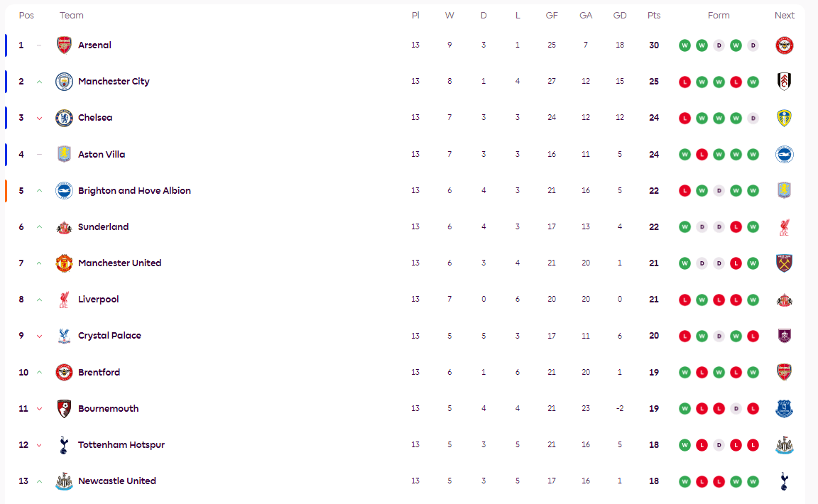Click the draw circle in Brighton's form
This screenshot has width=818, height=504.
coord(719,191)
